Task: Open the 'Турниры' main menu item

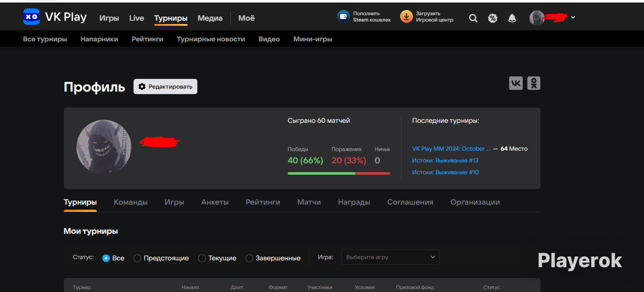Action: pyautogui.click(x=171, y=18)
